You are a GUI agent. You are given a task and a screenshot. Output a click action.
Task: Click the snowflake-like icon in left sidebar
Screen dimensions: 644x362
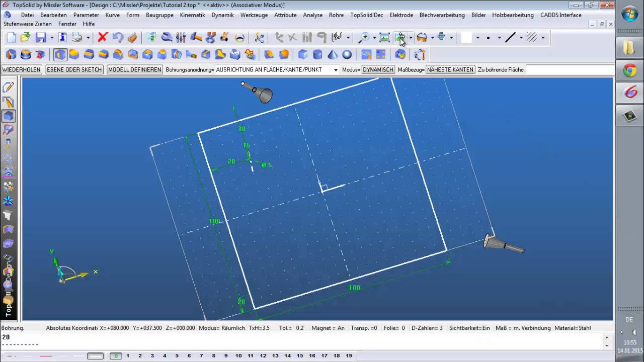pos(9,201)
